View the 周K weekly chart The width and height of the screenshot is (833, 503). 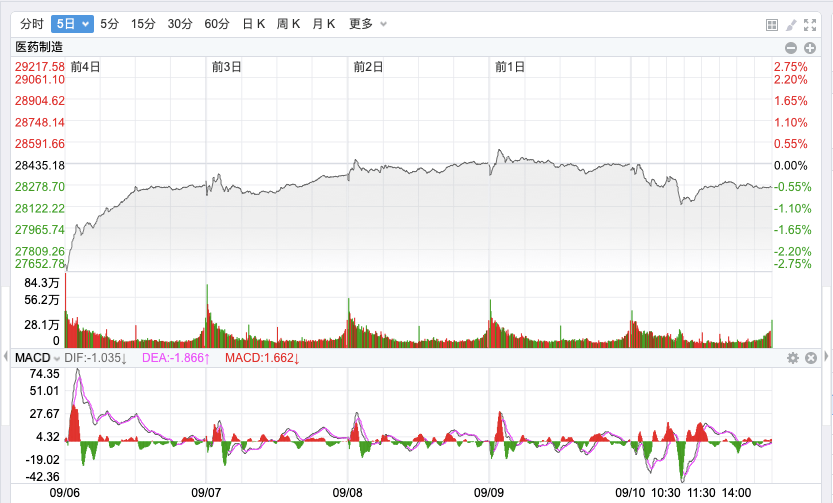tap(289, 23)
